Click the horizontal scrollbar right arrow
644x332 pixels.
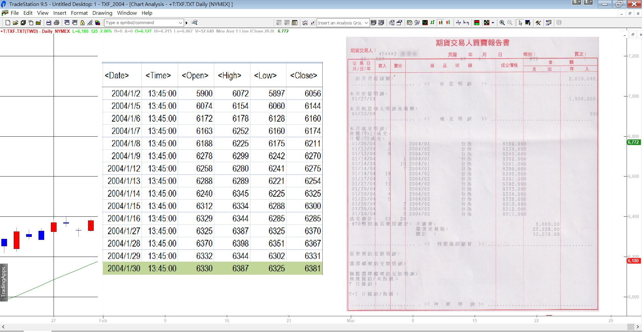click(x=638, y=327)
